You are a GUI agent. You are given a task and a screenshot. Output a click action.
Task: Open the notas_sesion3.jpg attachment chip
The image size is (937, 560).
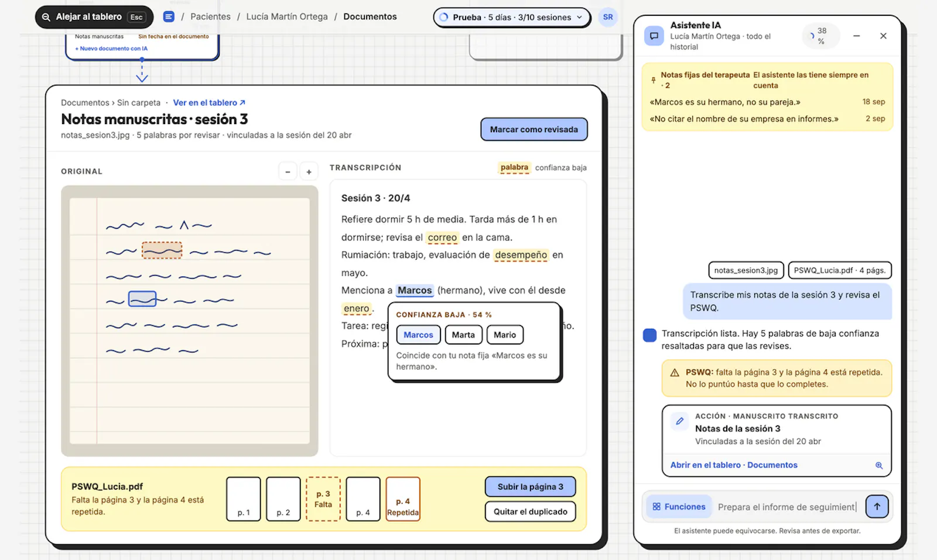click(746, 270)
